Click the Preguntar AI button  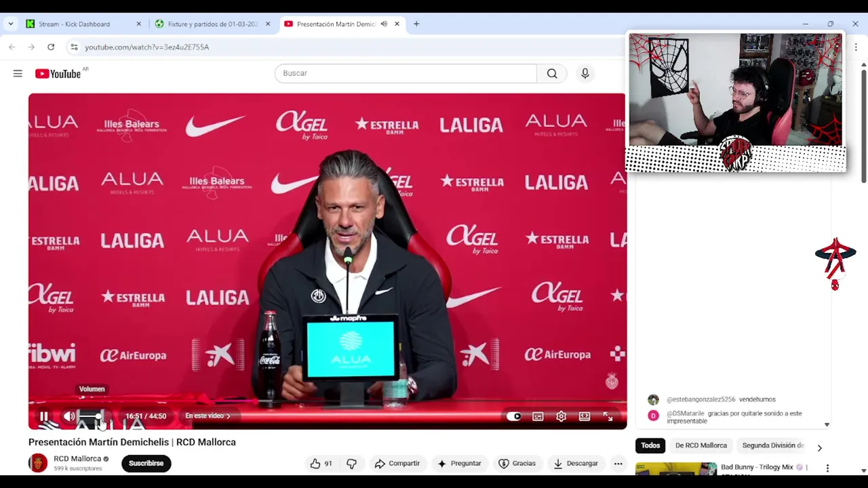point(459,464)
